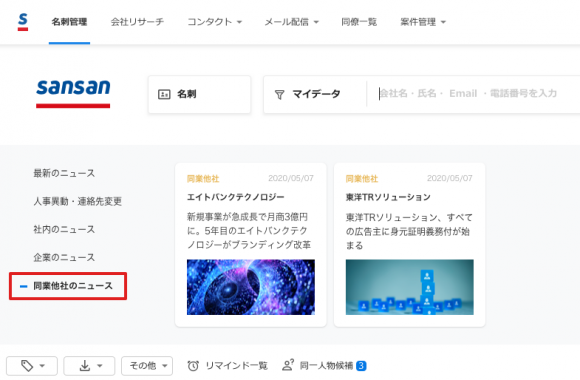This screenshot has width=580, height=380.
Task: Open the その他 dropdown button
Action: [147, 366]
